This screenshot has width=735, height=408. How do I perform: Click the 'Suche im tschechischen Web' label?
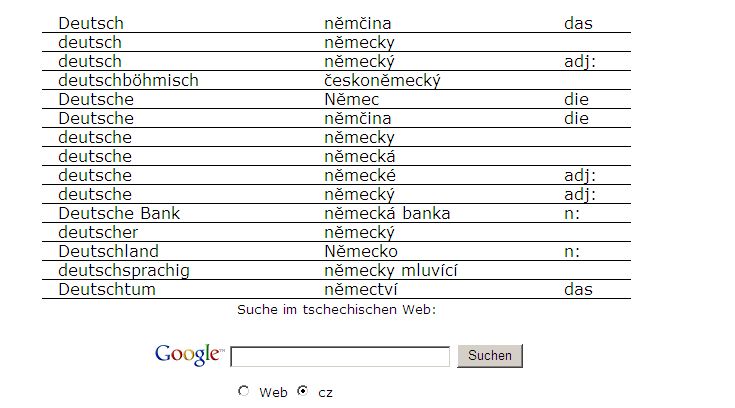click(336, 309)
